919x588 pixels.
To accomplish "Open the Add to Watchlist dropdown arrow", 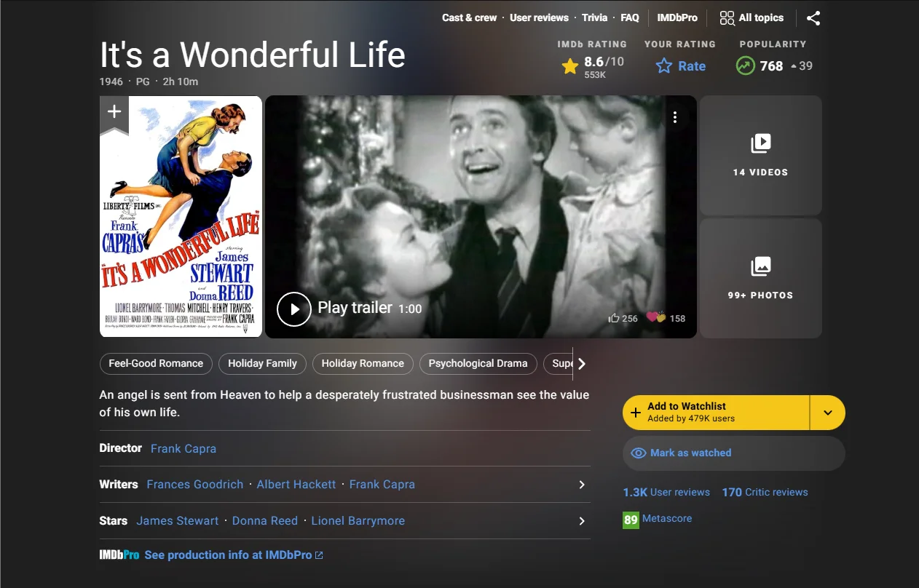I will [x=827, y=412].
